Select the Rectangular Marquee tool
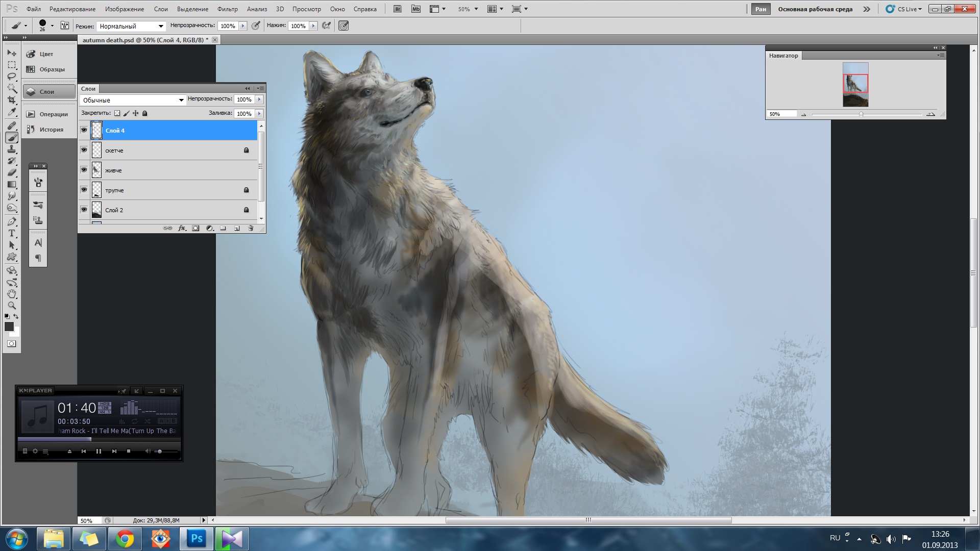The height and width of the screenshot is (551, 980). click(12, 65)
